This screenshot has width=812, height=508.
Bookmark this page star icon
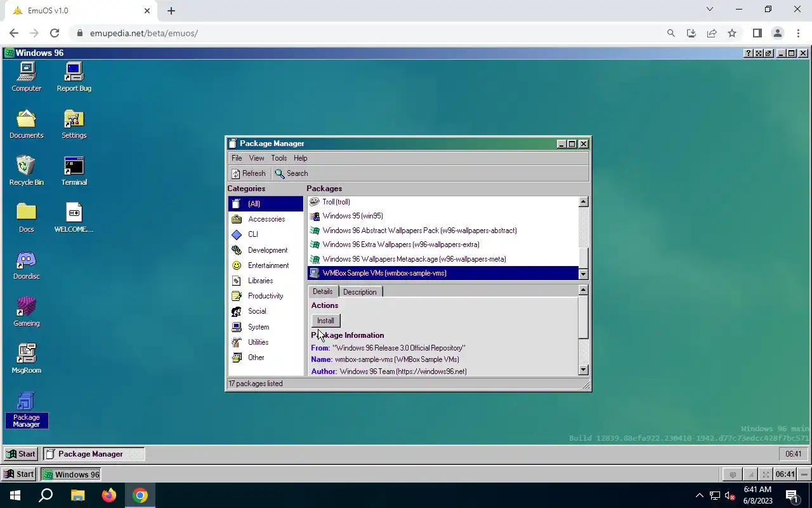click(x=732, y=33)
